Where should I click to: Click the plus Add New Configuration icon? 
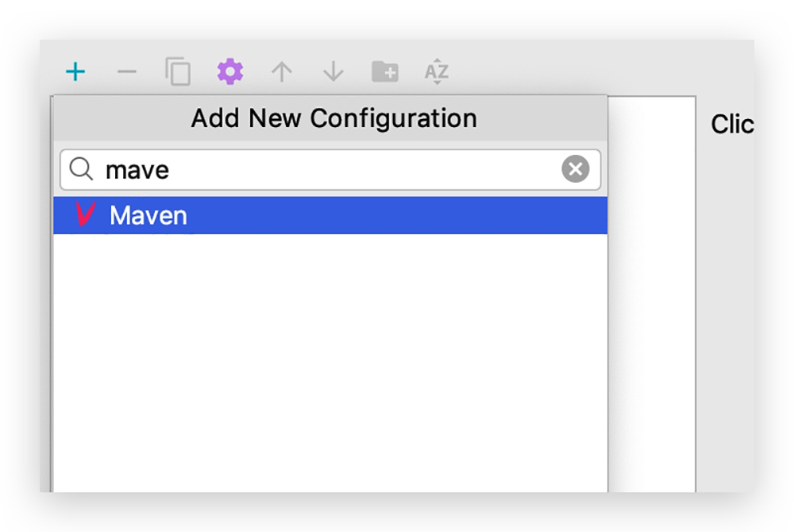click(75, 72)
